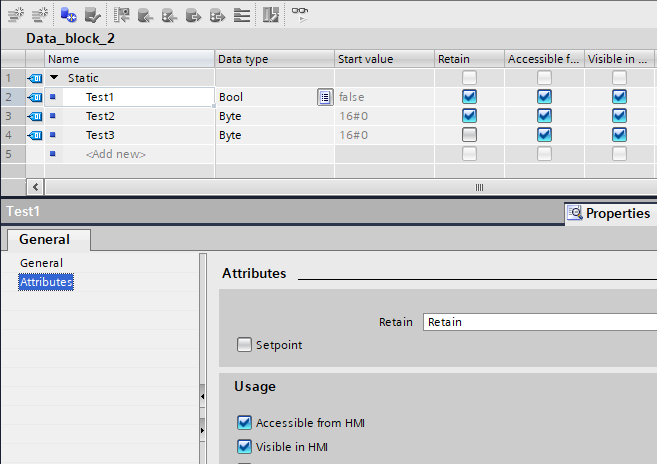Click the tag icon beside Test2 row
The width and height of the screenshot is (657, 464).
click(x=33, y=116)
